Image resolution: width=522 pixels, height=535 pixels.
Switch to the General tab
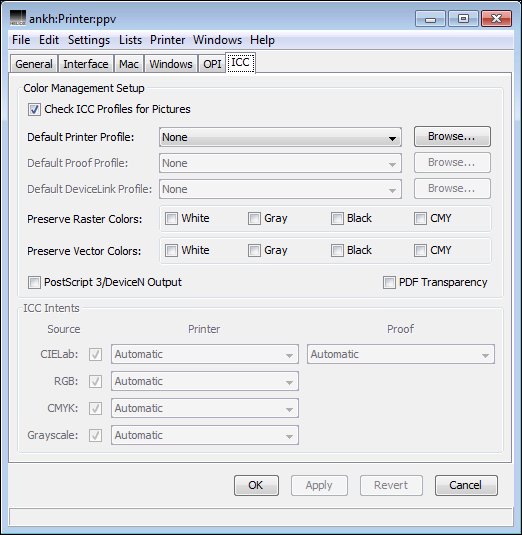[34, 64]
